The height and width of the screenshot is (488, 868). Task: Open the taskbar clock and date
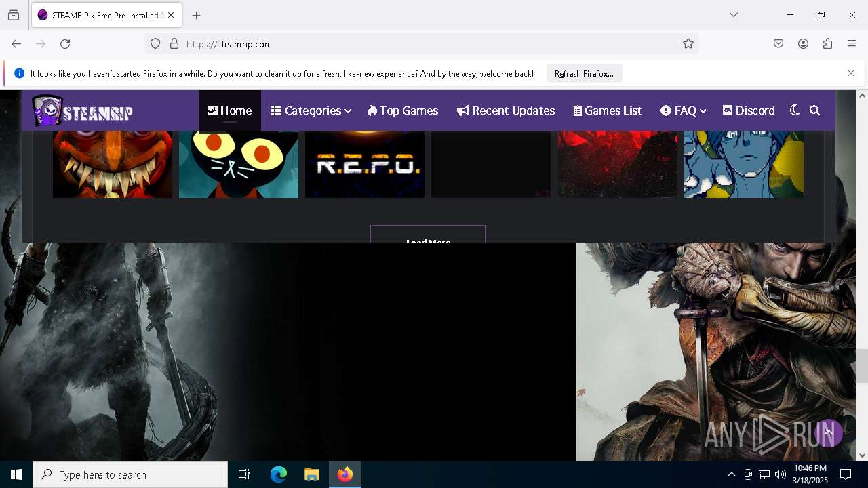click(x=810, y=474)
